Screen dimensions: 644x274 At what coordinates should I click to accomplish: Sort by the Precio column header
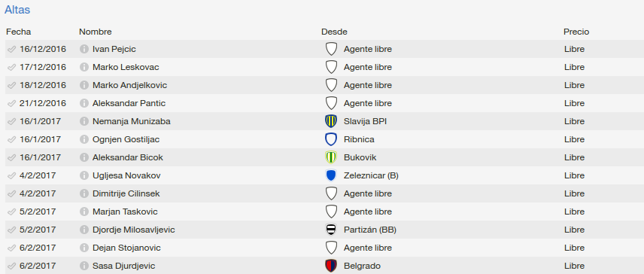click(576, 32)
